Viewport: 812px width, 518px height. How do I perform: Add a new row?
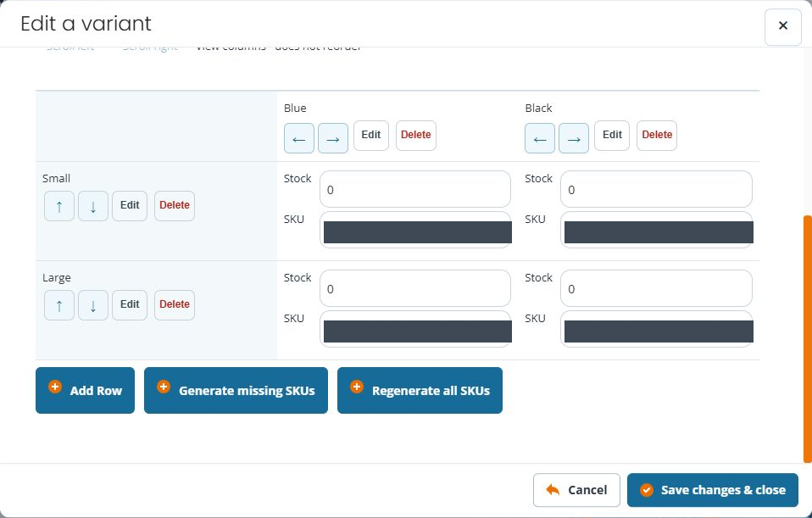tap(85, 391)
